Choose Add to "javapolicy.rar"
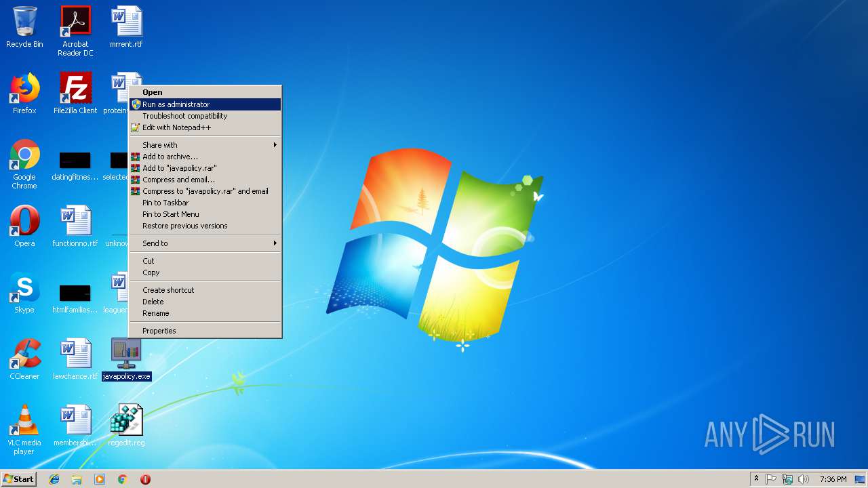The height and width of the screenshot is (488, 868). click(205, 168)
